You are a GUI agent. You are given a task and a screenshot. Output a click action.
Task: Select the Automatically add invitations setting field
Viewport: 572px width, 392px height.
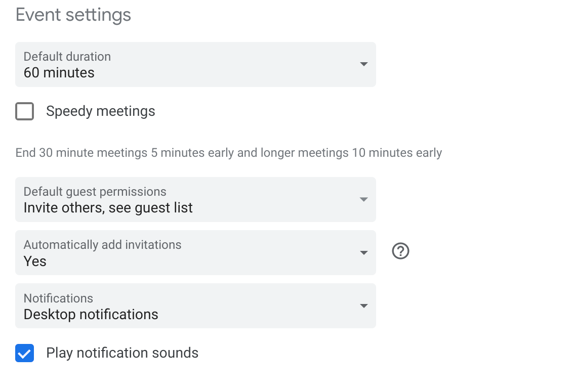coord(195,252)
